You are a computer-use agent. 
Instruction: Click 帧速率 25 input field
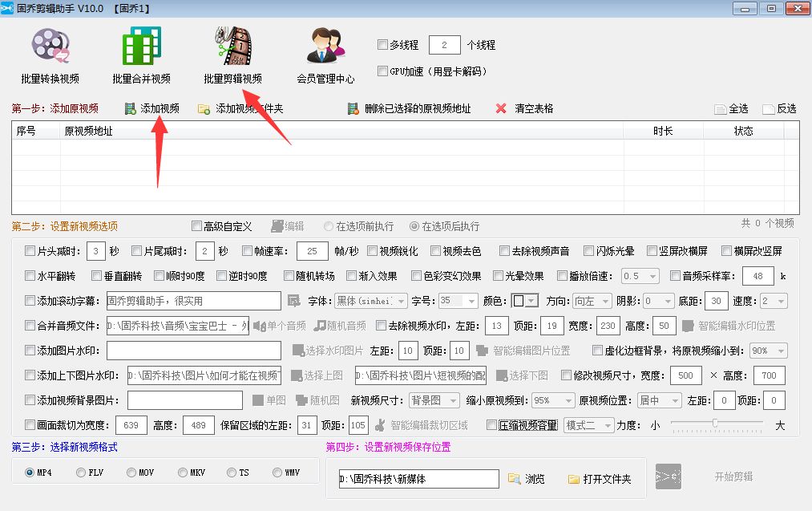[313, 251]
